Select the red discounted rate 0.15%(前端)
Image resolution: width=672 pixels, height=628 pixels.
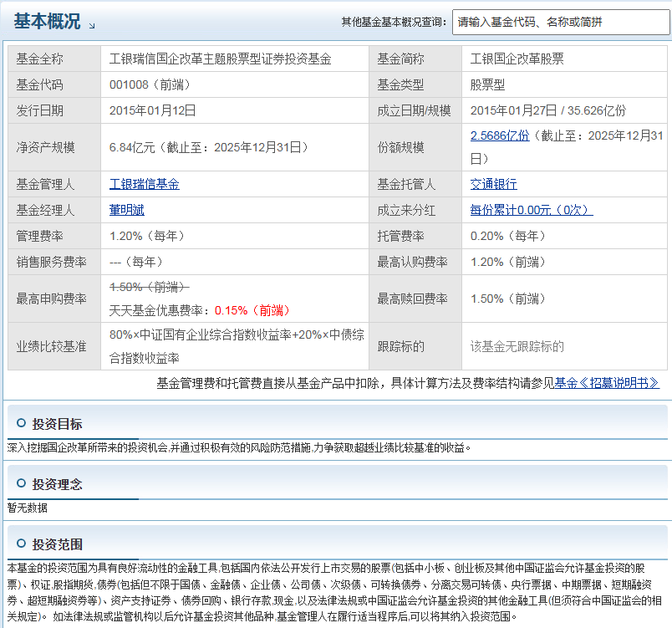point(252,310)
